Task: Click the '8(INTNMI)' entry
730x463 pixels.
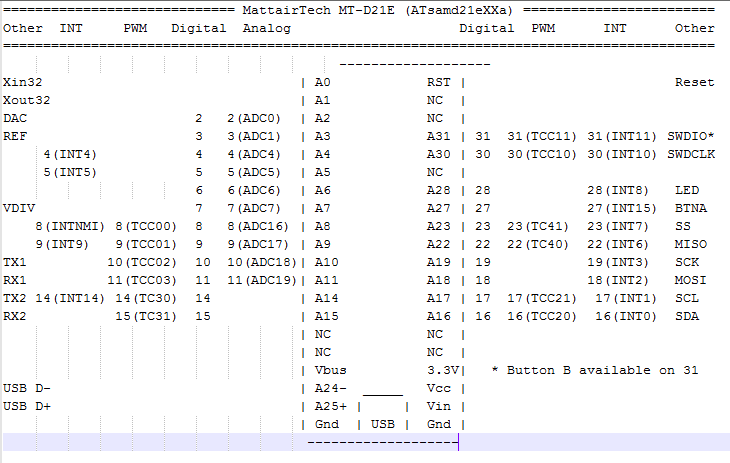Action: tap(70, 226)
